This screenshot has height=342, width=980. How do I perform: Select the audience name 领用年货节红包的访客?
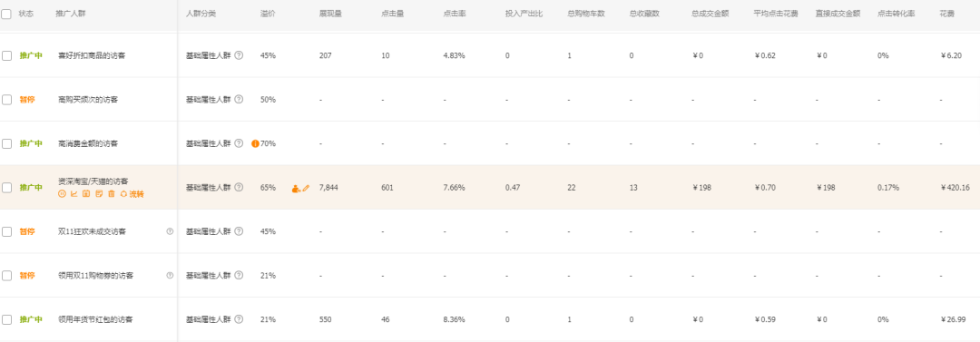(x=95, y=318)
